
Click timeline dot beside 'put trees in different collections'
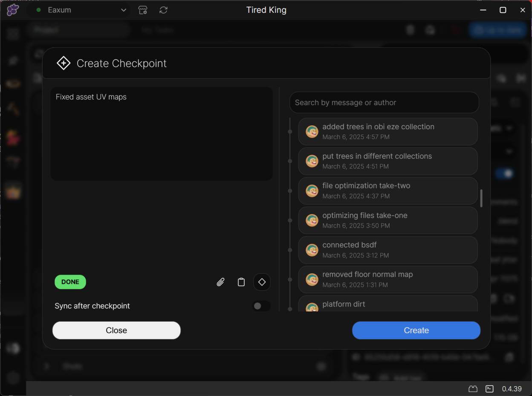click(290, 162)
